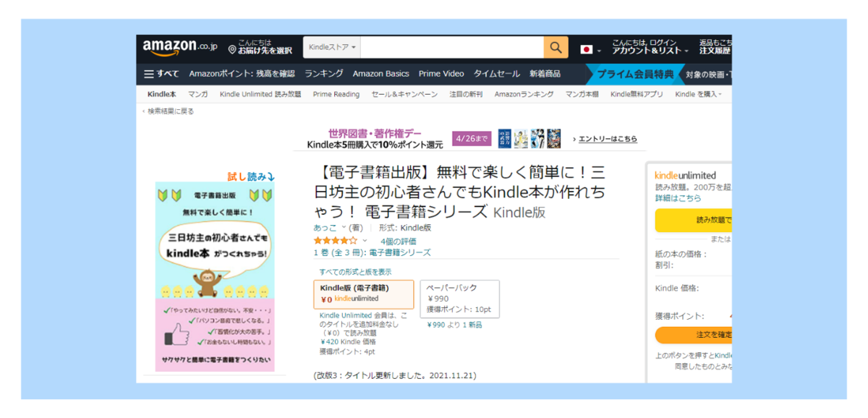Click the kindleunlimited logo in buy box

click(x=685, y=175)
